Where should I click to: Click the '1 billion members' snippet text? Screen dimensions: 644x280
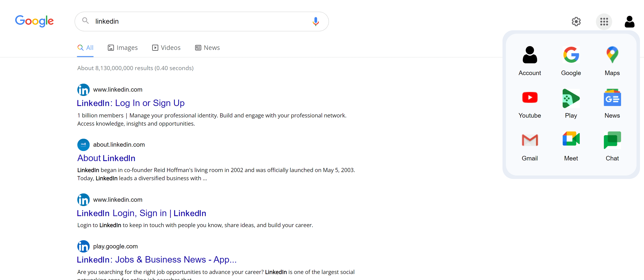[212, 120]
